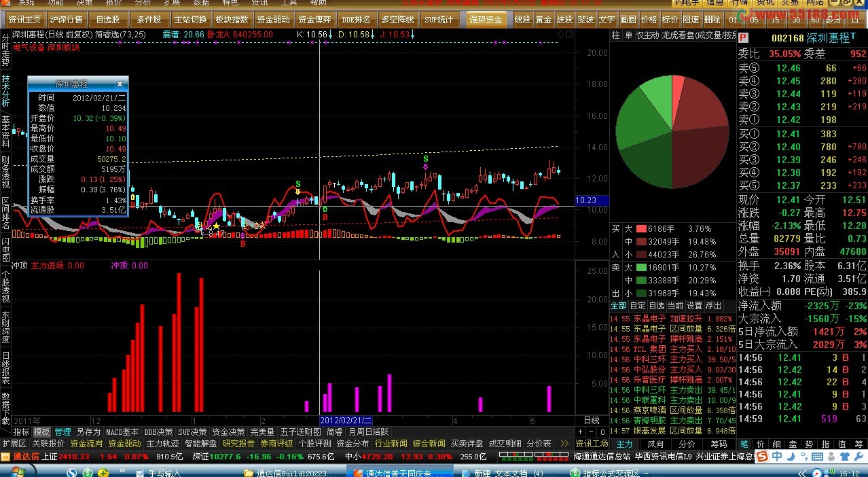Screen dimensions: 868x477
Task: Click the Sogou input method S icon
Action: pyautogui.click(x=763, y=456)
